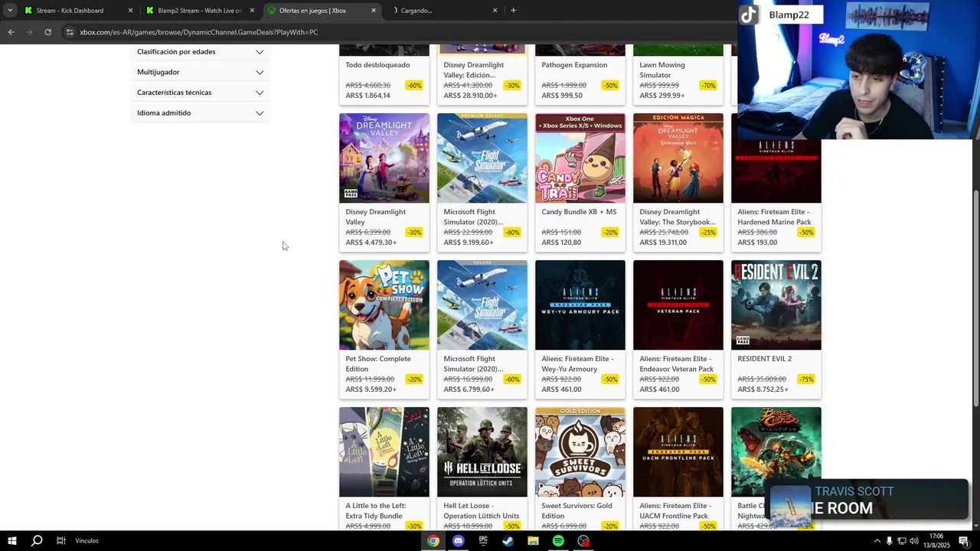Click Chrome icon in taskbar
The height and width of the screenshot is (551, 980).
pyautogui.click(x=433, y=541)
